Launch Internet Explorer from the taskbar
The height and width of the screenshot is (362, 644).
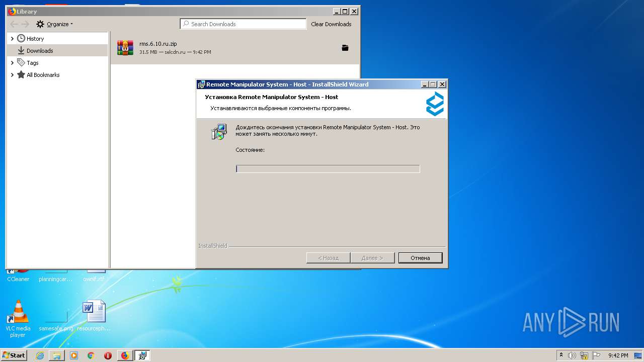[x=40, y=355]
